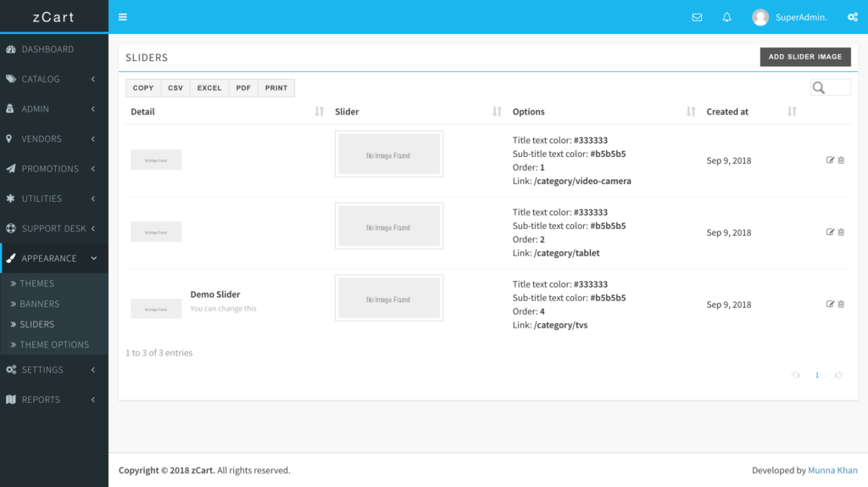Open Themes under Appearance
868x487 pixels.
[36, 283]
